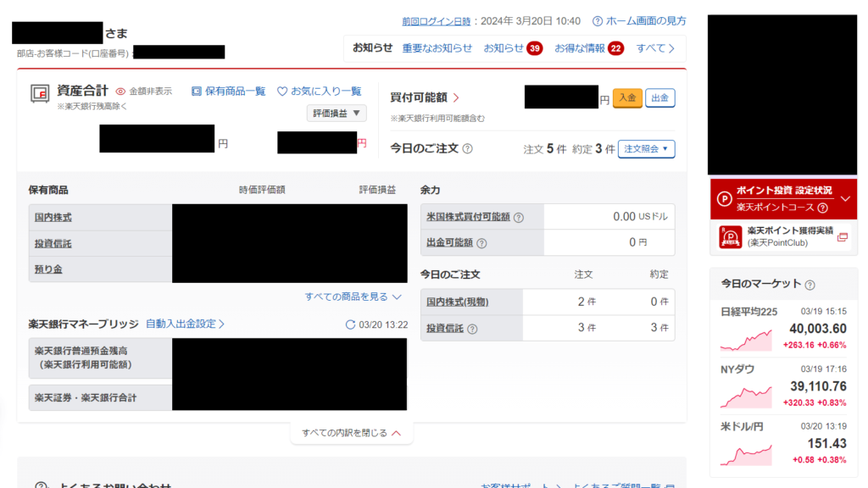Open the 注文照会 dropdown
Viewport: 868px width, 488px height.
coord(646,149)
